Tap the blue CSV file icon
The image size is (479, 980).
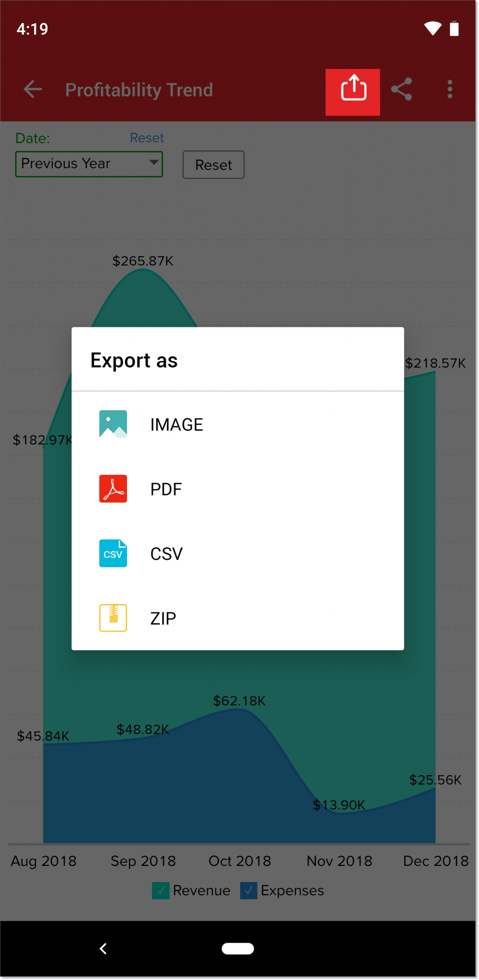[x=113, y=553]
